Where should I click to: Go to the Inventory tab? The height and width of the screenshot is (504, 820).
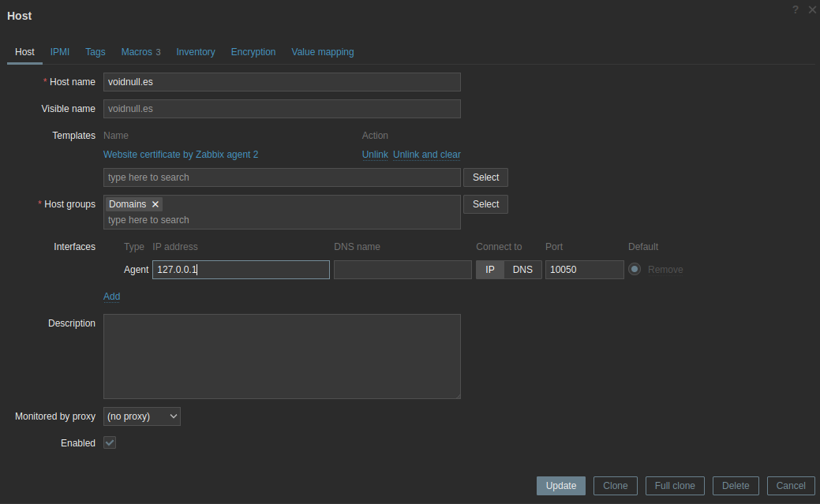click(x=195, y=52)
